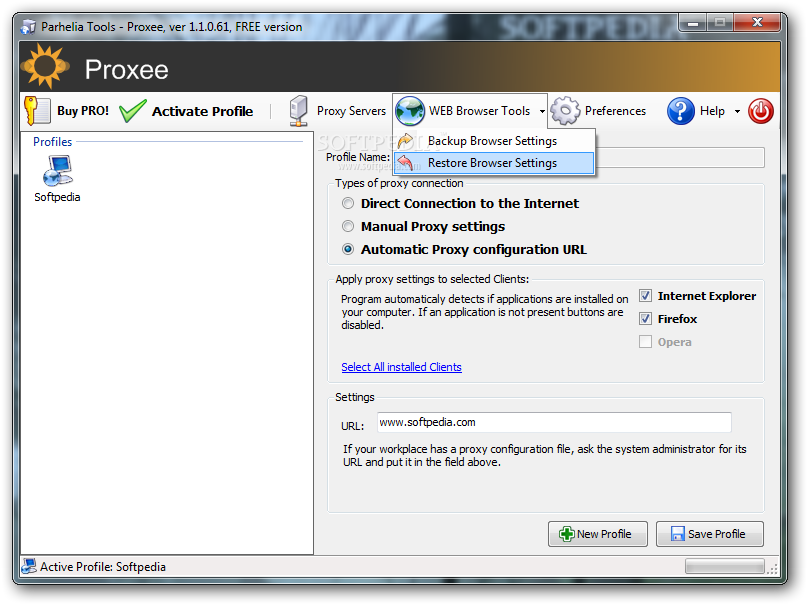Choose Backup Browser Settings menu entry

pyautogui.click(x=494, y=141)
